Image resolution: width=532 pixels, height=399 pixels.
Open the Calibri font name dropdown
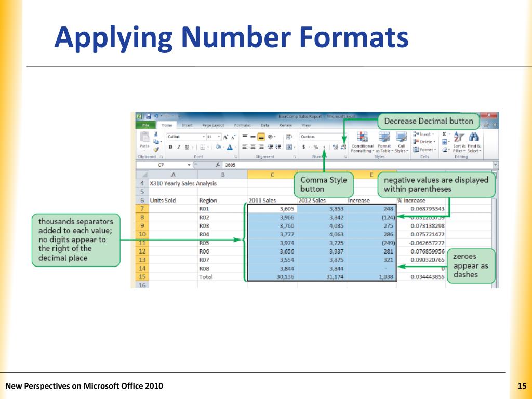click(x=204, y=137)
